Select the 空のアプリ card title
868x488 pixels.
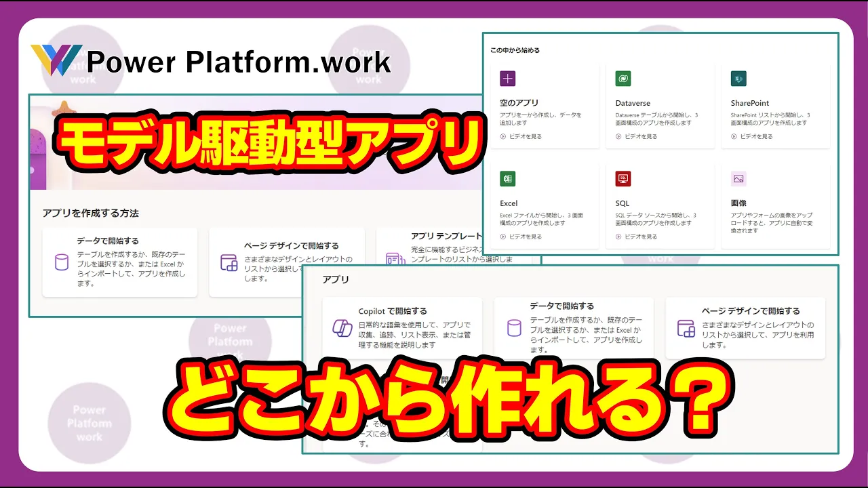click(x=518, y=103)
